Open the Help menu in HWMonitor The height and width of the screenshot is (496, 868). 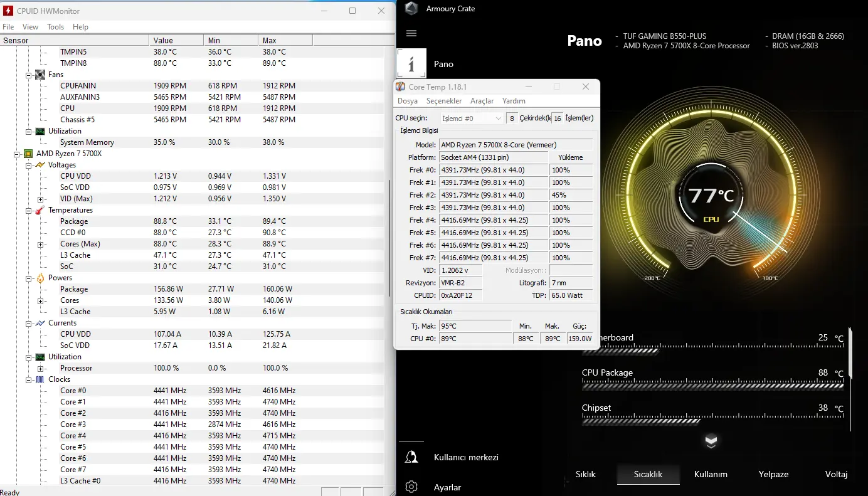point(80,27)
